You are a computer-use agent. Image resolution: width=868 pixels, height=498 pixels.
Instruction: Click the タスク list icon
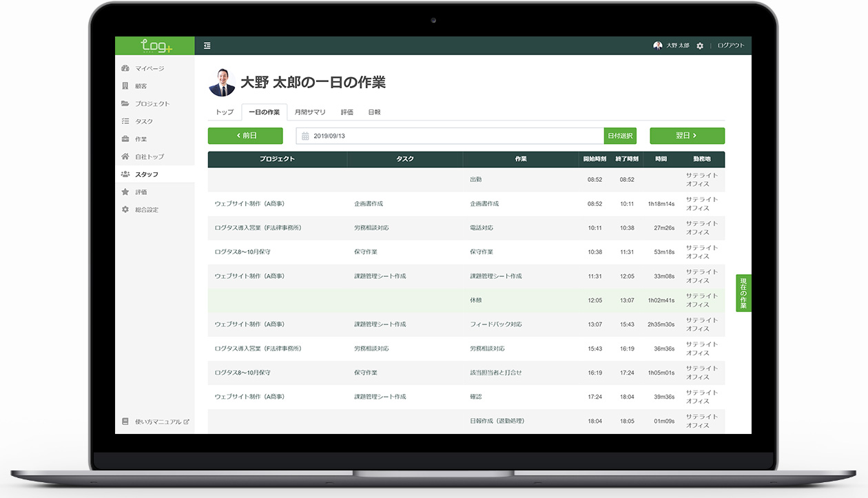tap(125, 121)
